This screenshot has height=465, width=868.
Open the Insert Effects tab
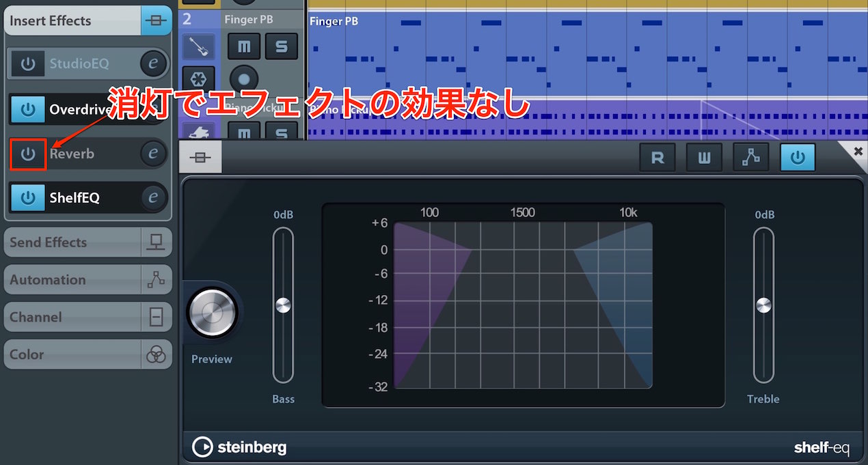pyautogui.click(x=87, y=21)
